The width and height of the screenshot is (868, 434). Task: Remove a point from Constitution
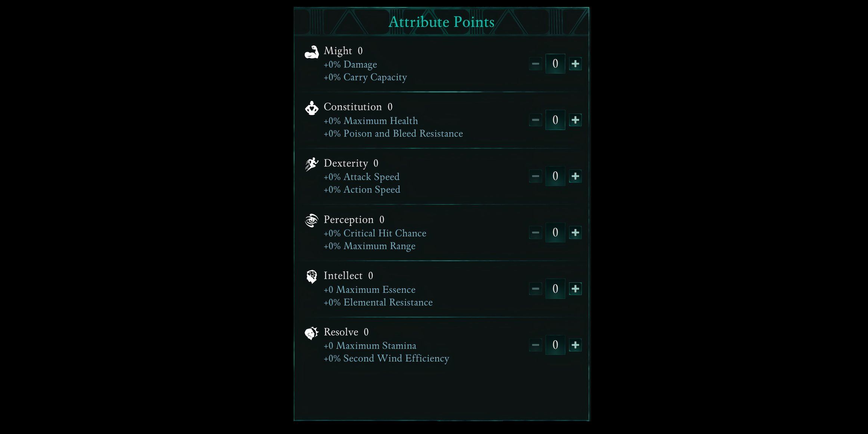point(535,120)
